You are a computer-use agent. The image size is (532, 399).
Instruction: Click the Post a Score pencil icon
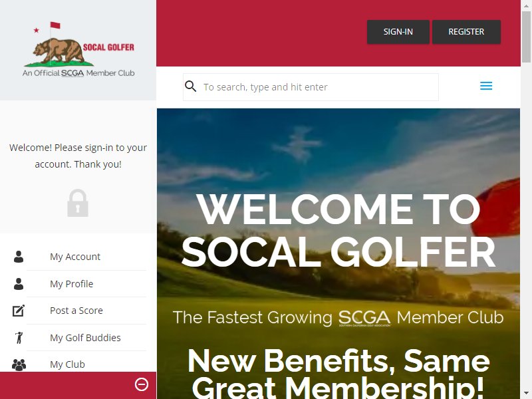[x=19, y=311]
